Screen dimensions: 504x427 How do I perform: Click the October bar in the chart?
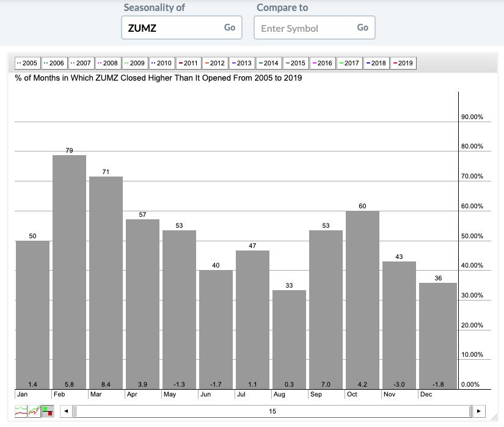pyautogui.click(x=362, y=300)
